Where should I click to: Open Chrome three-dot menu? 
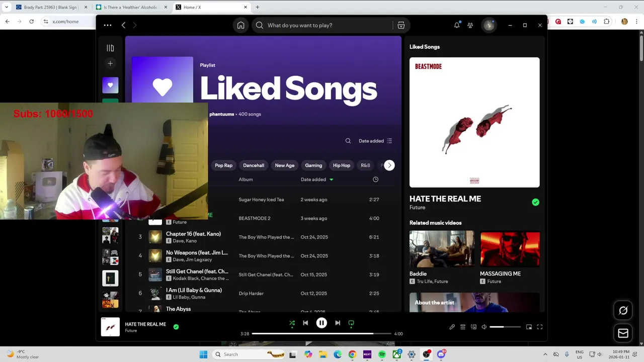(x=637, y=22)
